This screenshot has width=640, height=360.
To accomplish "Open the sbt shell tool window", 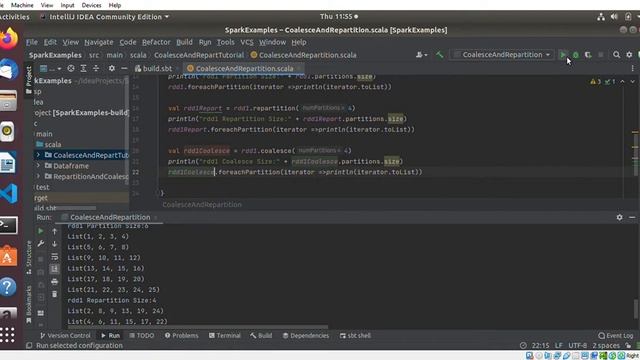I will coord(356,336).
